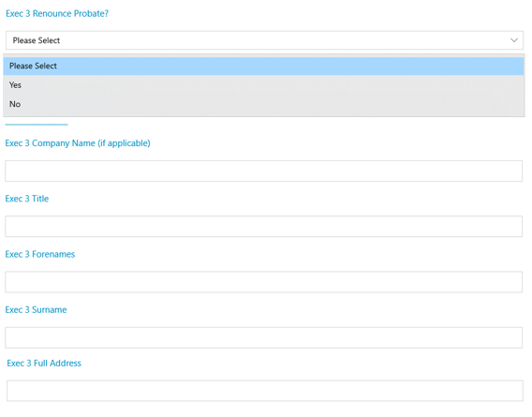532x417 pixels.
Task: Click the blue underline below the dropdown list
Action: [37, 125]
